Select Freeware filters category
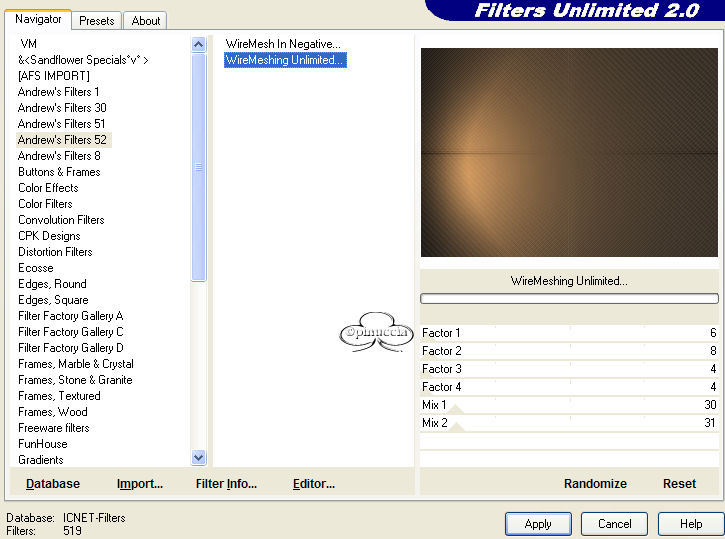This screenshot has height=539, width=725. point(54,428)
